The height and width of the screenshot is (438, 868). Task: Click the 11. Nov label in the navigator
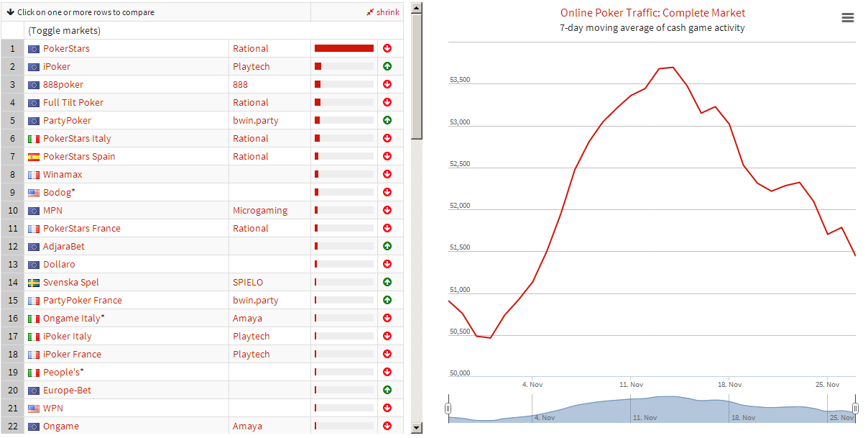[x=645, y=417]
